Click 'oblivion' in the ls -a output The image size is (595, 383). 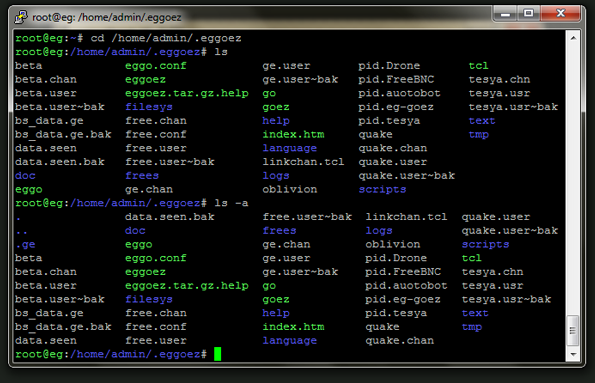coord(393,244)
